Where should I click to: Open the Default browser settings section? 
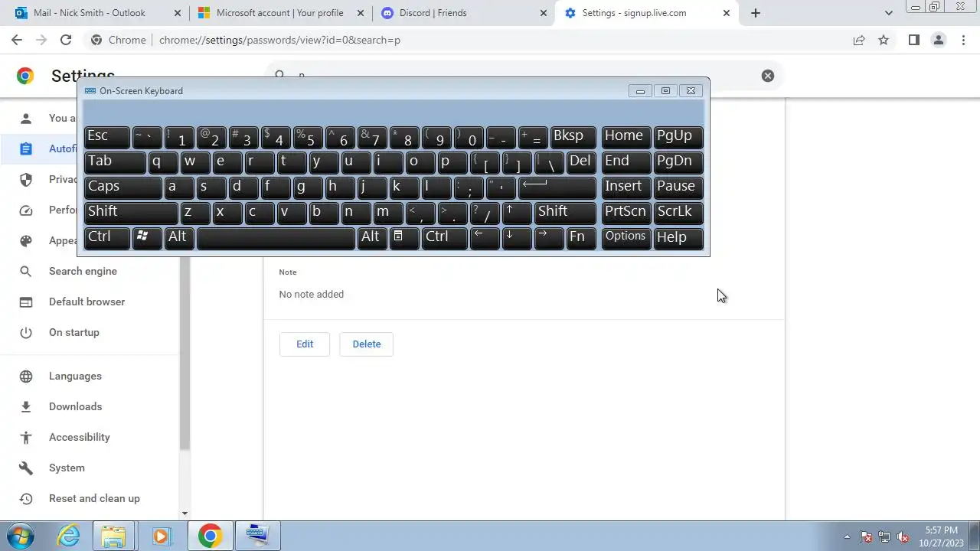[x=87, y=302]
